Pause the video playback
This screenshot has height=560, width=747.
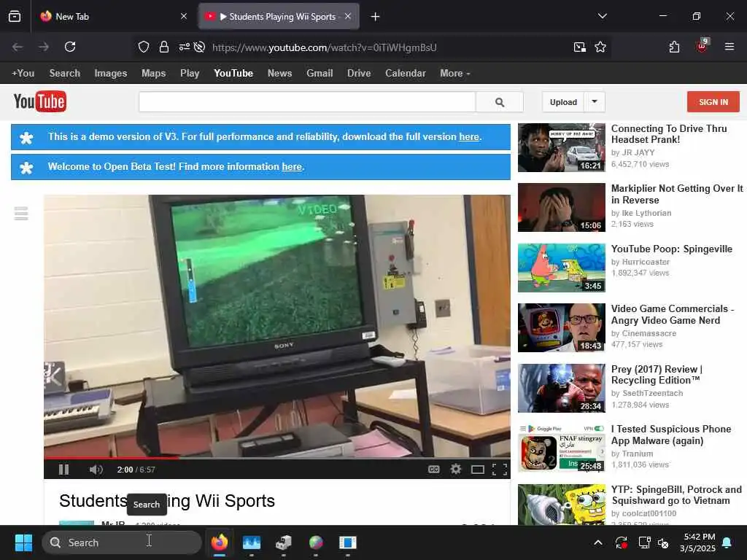pos(63,470)
